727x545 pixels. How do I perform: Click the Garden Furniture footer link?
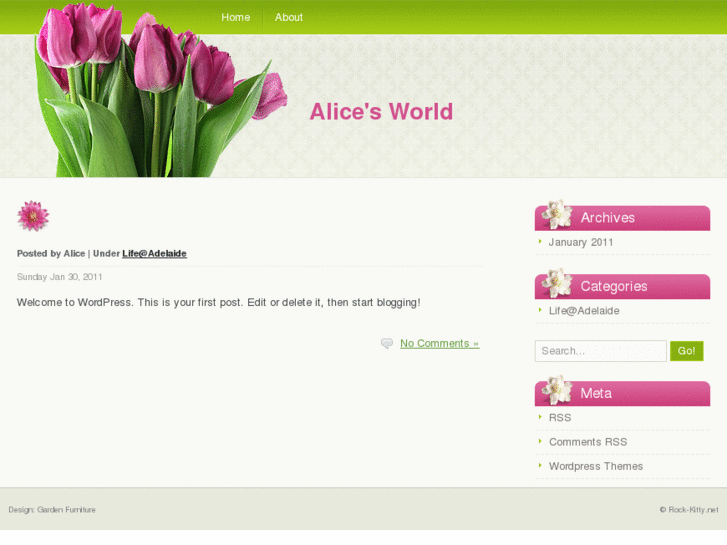click(x=66, y=510)
